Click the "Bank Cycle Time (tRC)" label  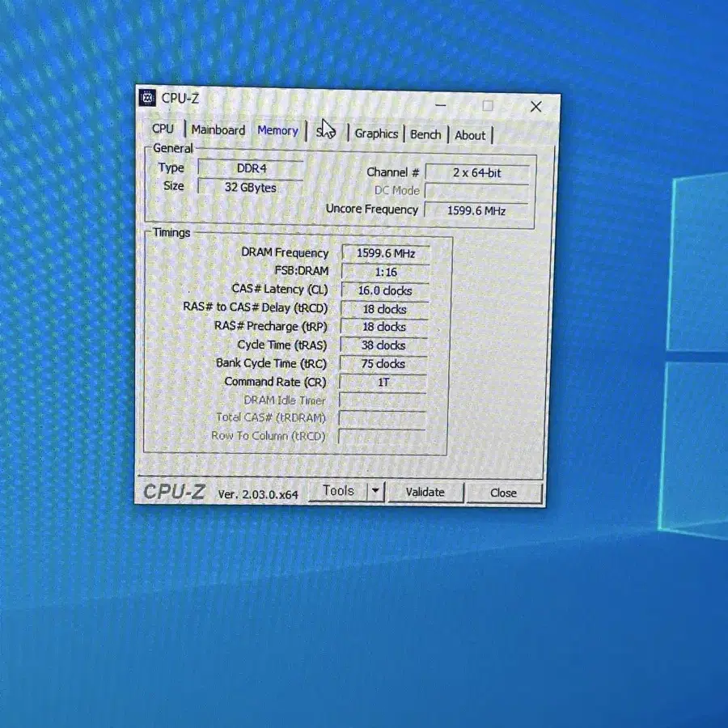[x=271, y=363]
